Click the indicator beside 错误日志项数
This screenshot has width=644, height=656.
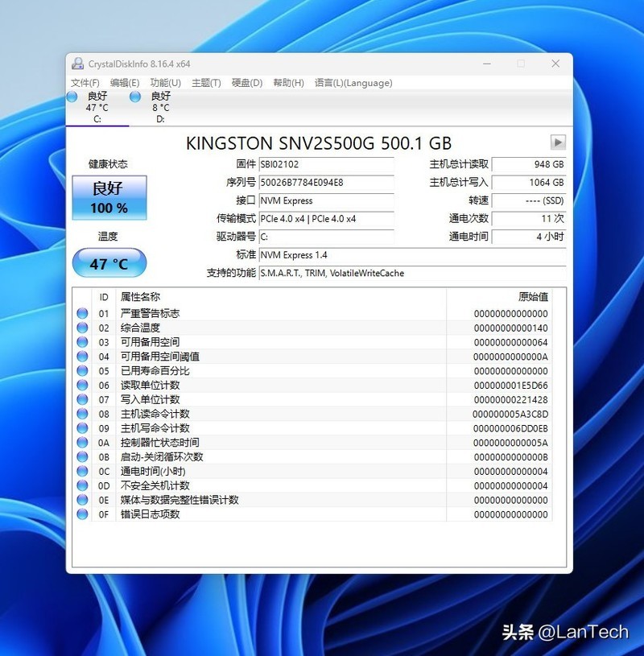click(80, 514)
